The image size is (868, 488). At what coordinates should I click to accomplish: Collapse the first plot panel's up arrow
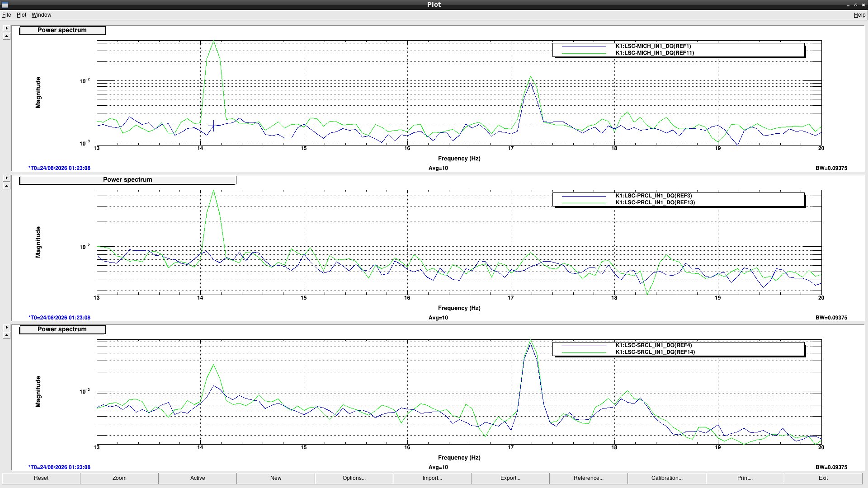[6, 37]
